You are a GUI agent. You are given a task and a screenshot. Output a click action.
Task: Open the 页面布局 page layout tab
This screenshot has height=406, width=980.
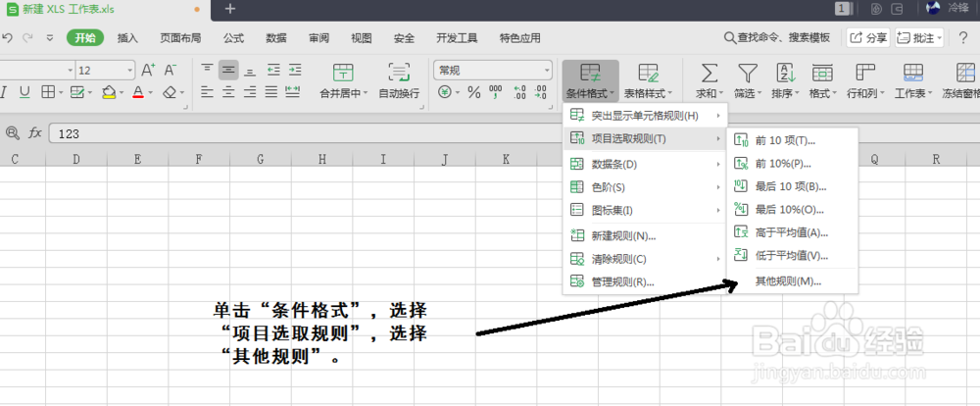[x=180, y=38]
